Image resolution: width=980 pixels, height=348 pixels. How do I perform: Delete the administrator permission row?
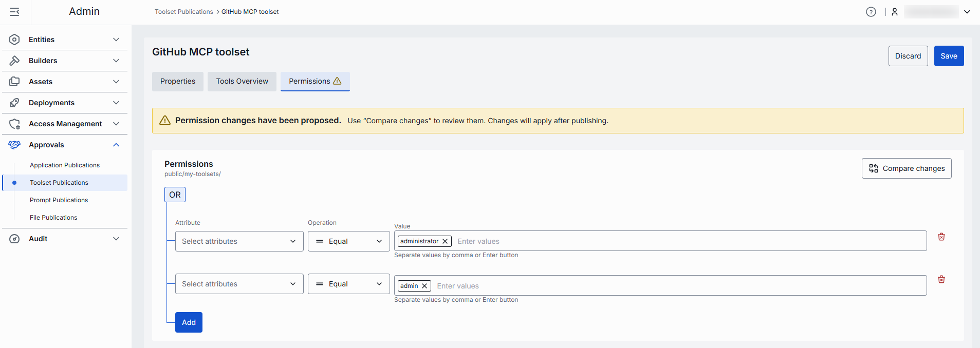[x=941, y=237]
